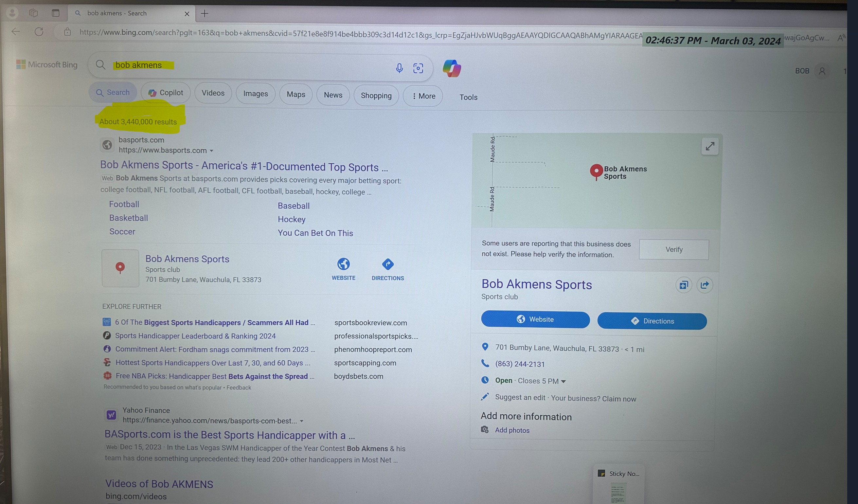Click 'Suggest an edit' link
858x504 pixels.
click(520, 397)
